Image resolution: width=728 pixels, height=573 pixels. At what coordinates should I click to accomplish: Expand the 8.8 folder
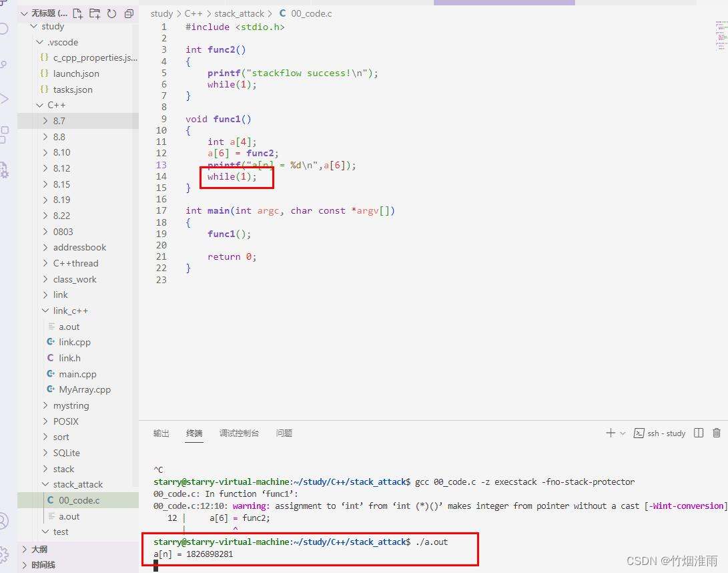pyautogui.click(x=78, y=137)
